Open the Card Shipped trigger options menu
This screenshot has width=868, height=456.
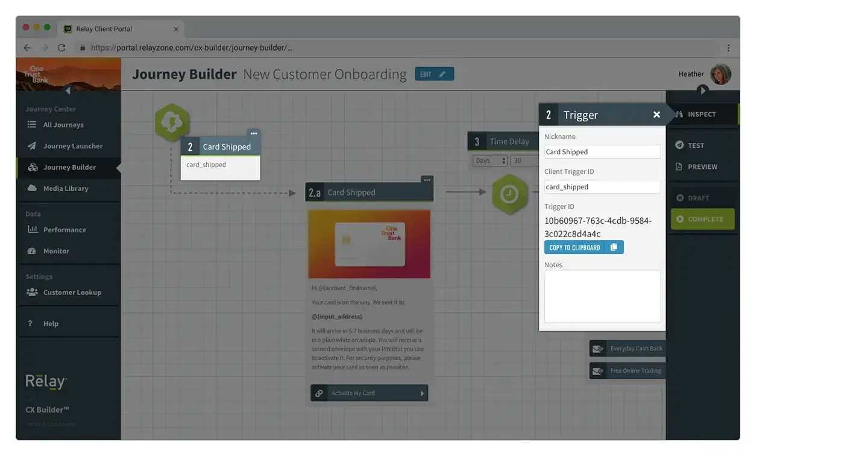[x=254, y=133]
